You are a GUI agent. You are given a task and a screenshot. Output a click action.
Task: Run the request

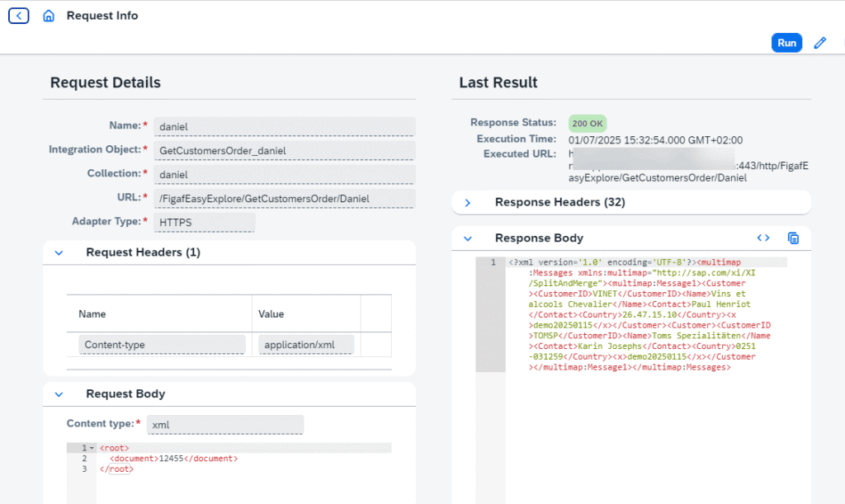click(x=786, y=43)
